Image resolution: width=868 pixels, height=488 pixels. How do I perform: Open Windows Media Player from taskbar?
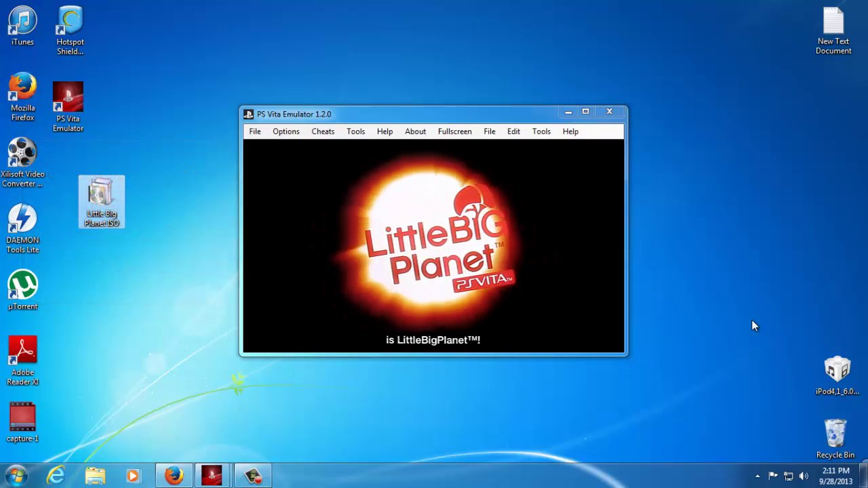point(133,476)
